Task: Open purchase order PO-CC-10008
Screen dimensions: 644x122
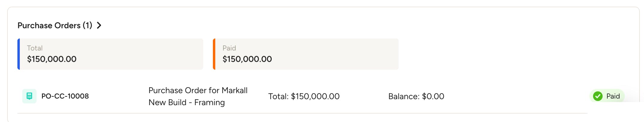Action: pyautogui.click(x=65, y=96)
